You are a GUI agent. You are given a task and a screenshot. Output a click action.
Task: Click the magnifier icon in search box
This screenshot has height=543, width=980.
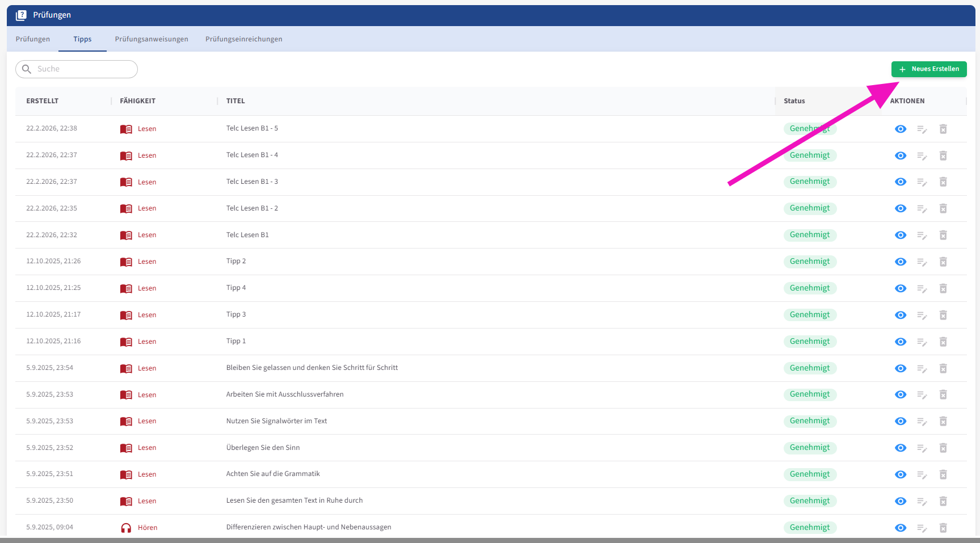click(x=27, y=69)
